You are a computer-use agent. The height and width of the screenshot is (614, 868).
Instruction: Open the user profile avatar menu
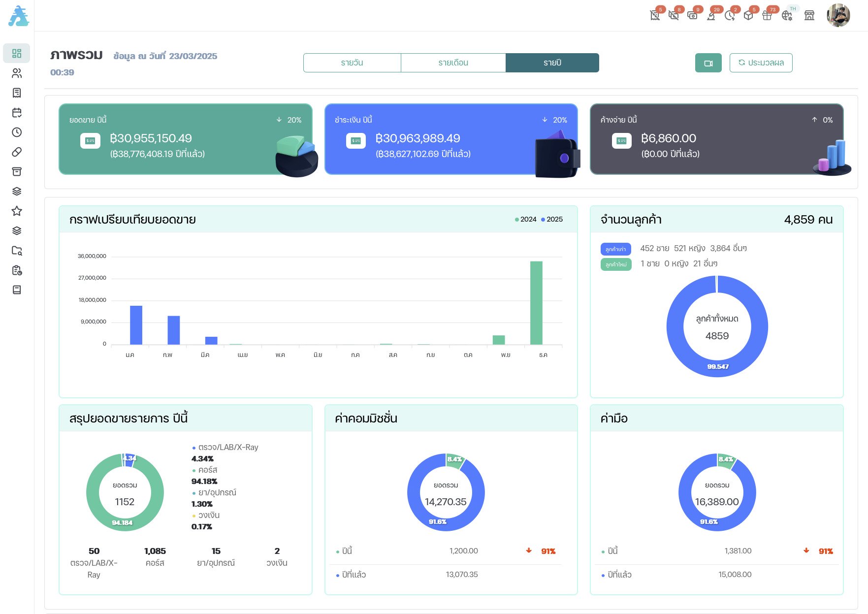coord(838,16)
